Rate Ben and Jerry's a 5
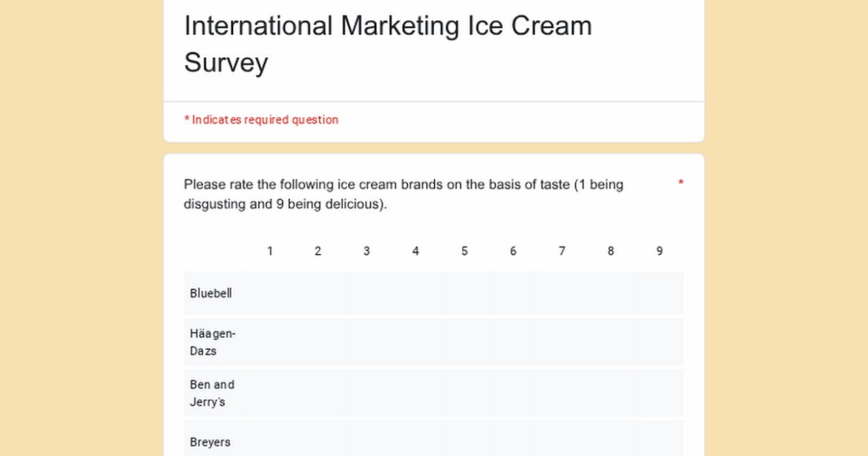 464,393
